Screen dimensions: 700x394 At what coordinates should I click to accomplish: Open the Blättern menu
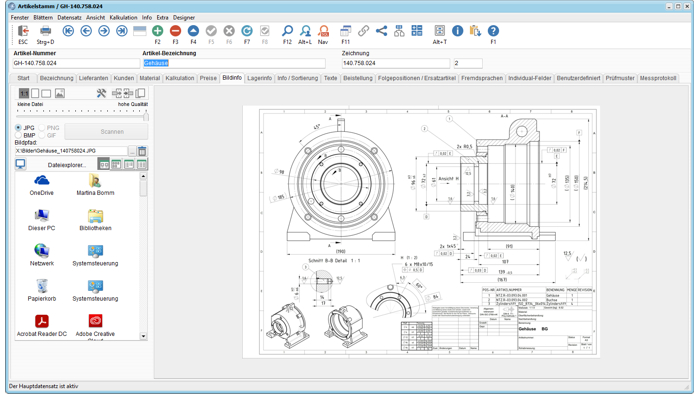point(43,17)
